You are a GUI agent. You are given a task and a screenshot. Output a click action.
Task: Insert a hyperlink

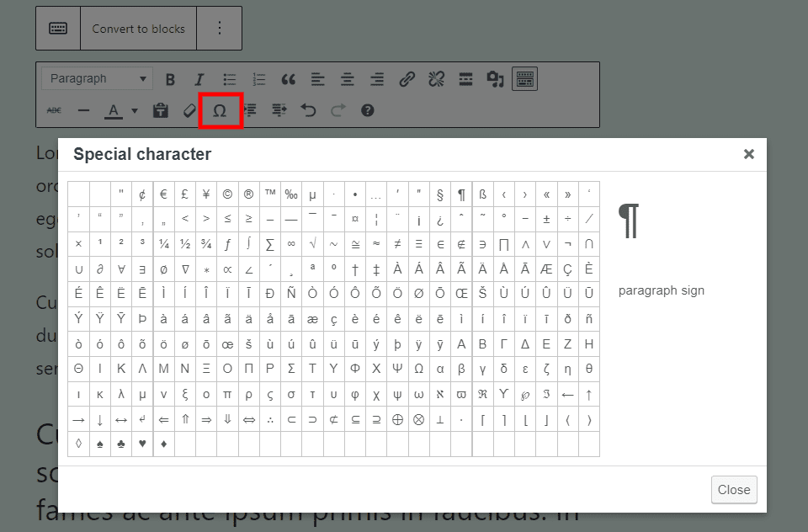(x=406, y=79)
